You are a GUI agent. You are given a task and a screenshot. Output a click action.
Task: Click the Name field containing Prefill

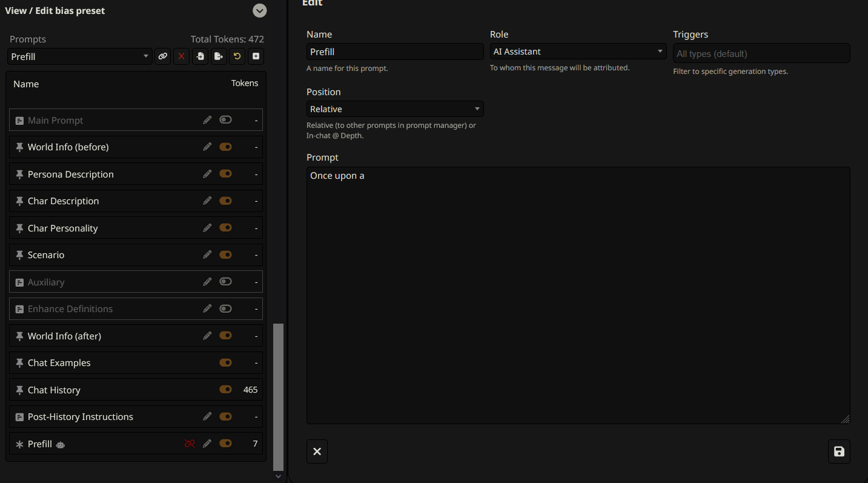point(395,52)
